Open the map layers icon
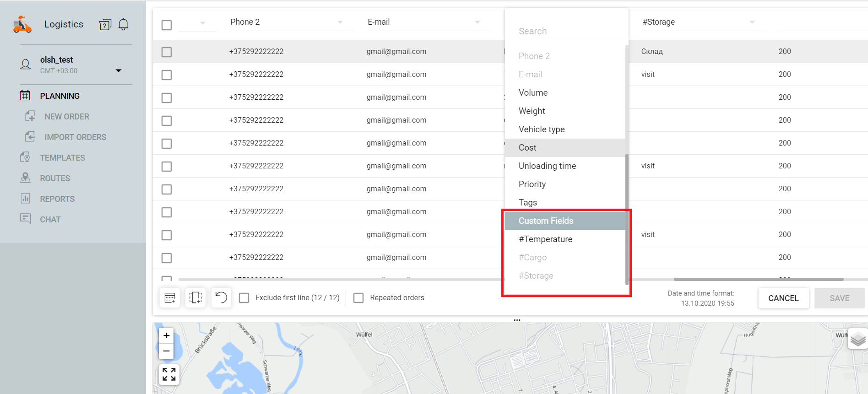This screenshot has width=868, height=394. 858,339
